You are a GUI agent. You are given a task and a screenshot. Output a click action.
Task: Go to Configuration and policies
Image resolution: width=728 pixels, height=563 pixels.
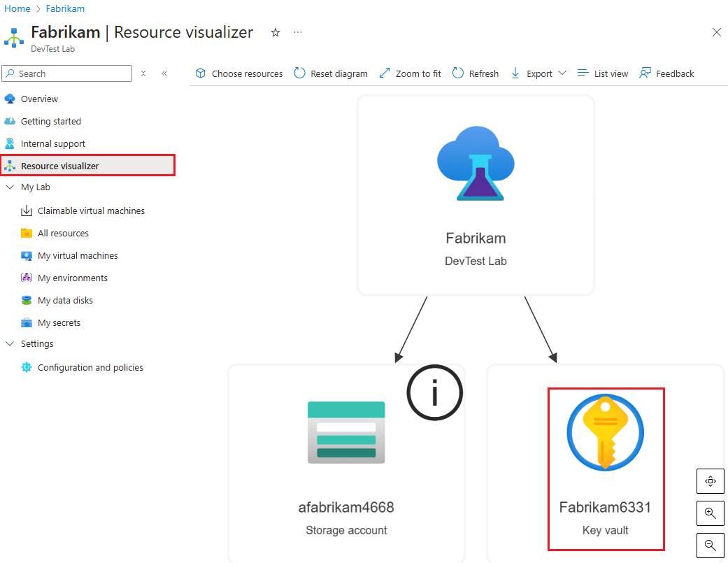pos(90,366)
